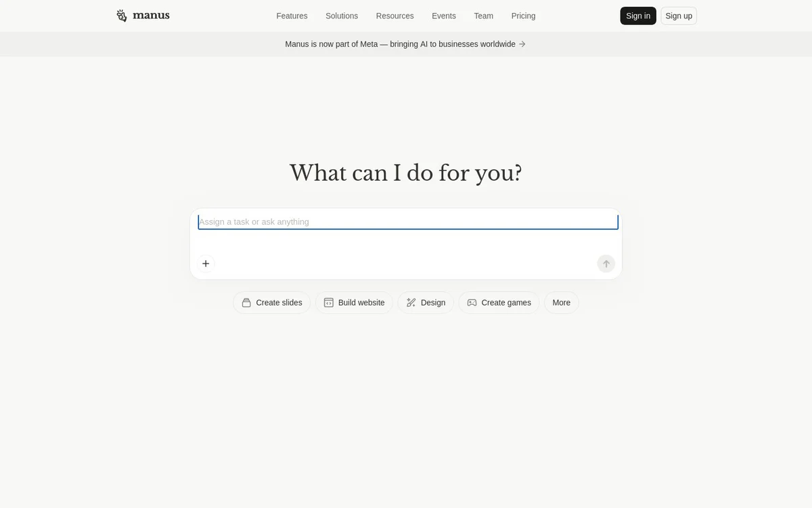
Task: Open the Pricing page
Action: point(524,16)
